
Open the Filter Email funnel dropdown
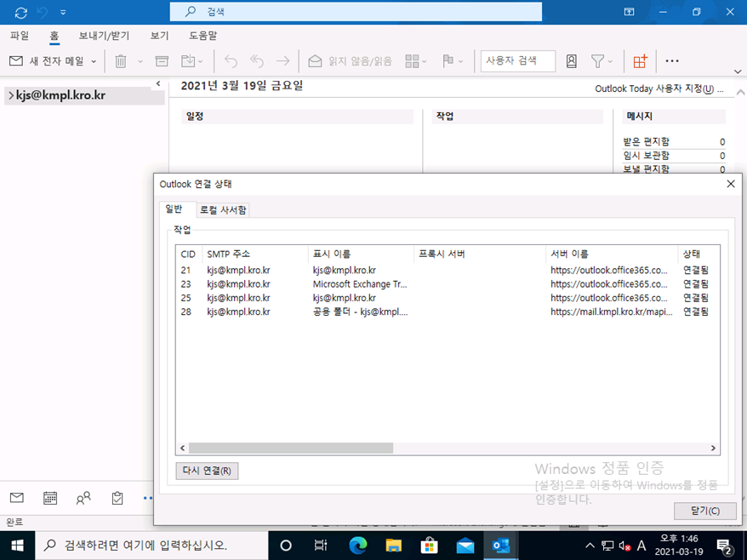(602, 61)
